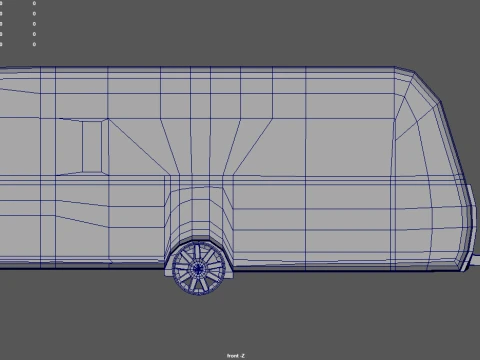The image size is (480, 360).
Task: Select the spoked wheel mesh
Action: [198, 268]
